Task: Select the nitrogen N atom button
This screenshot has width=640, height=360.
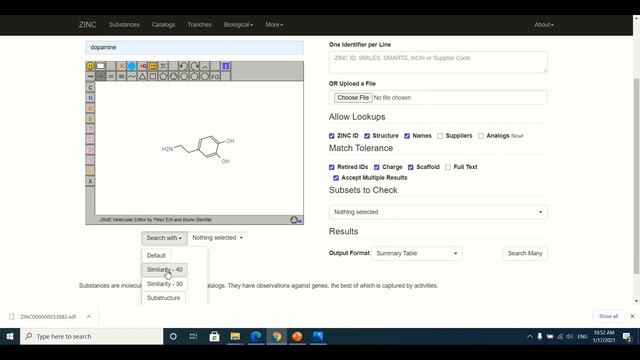Action: [90, 98]
